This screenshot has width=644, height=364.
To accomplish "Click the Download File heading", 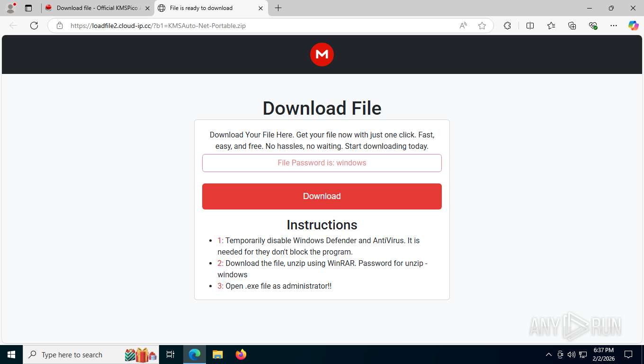I will point(322,108).
